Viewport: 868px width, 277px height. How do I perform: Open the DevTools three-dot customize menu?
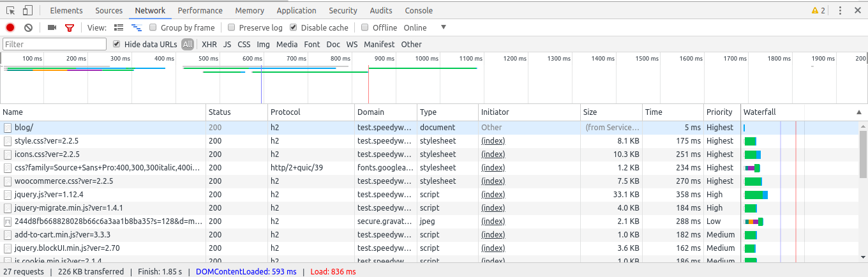[x=840, y=10]
